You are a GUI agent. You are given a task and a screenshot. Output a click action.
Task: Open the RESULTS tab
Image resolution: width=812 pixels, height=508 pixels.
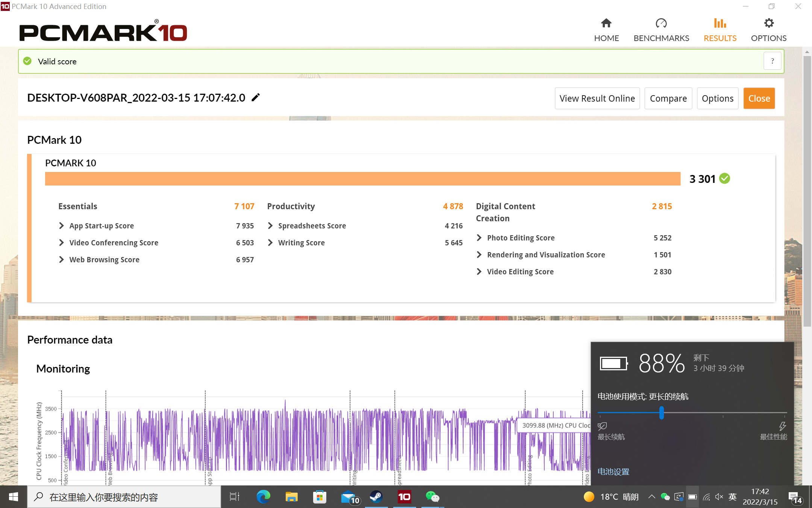click(x=720, y=30)
